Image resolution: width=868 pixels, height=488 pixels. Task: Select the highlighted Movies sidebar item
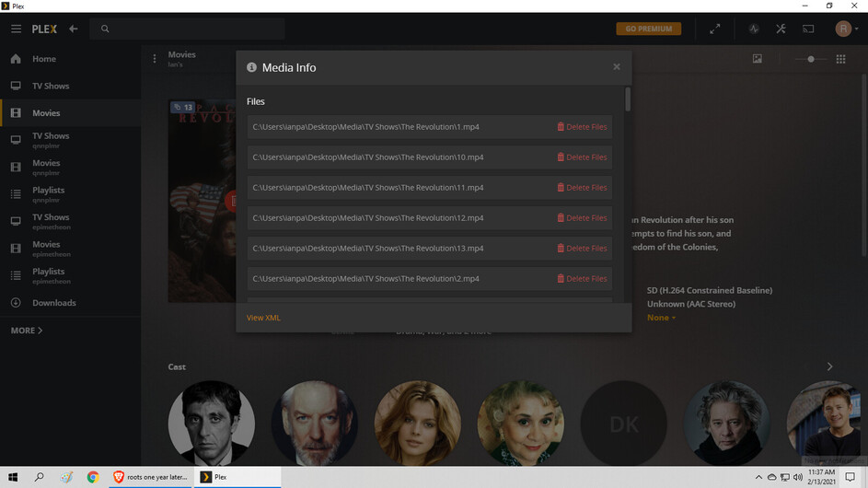[70, 113]
